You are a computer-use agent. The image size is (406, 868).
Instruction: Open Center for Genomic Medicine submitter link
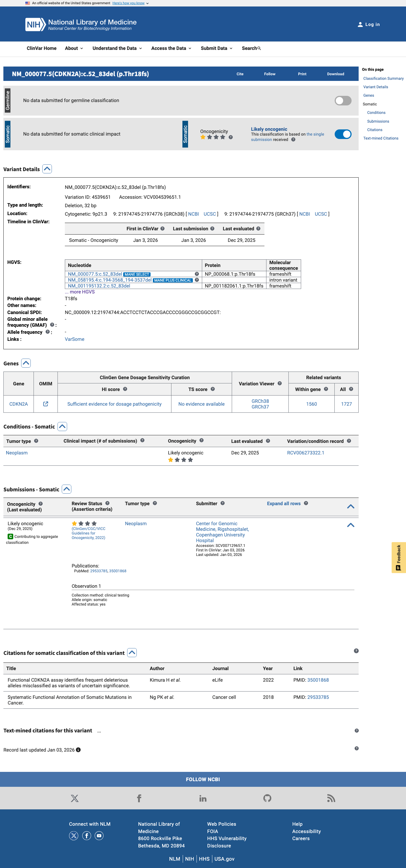coord(222,532)
